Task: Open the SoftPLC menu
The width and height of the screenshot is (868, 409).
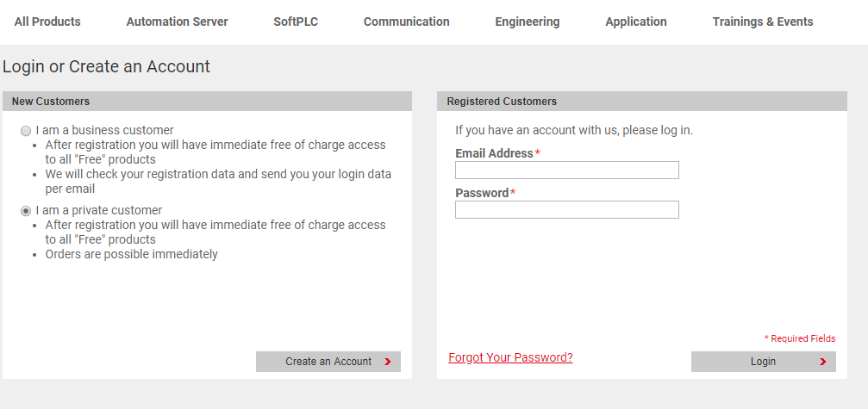Action: (x=296, y=22)
